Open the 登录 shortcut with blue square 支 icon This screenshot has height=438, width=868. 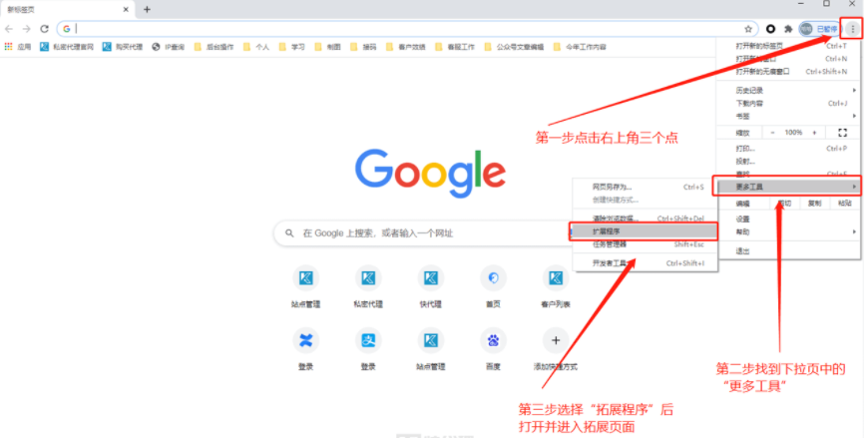(x=368, y=349)
